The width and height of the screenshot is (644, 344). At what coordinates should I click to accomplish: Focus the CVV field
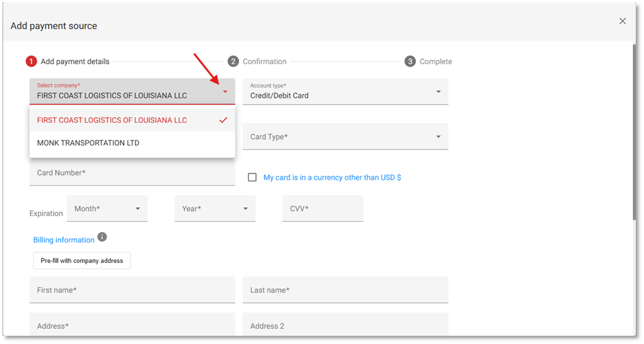click(323, 208)
